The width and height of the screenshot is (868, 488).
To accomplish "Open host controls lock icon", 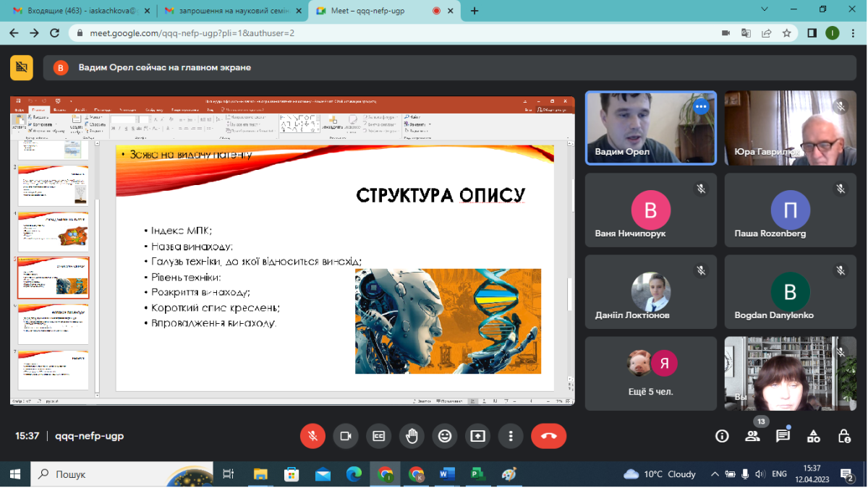I will (844, 436).
